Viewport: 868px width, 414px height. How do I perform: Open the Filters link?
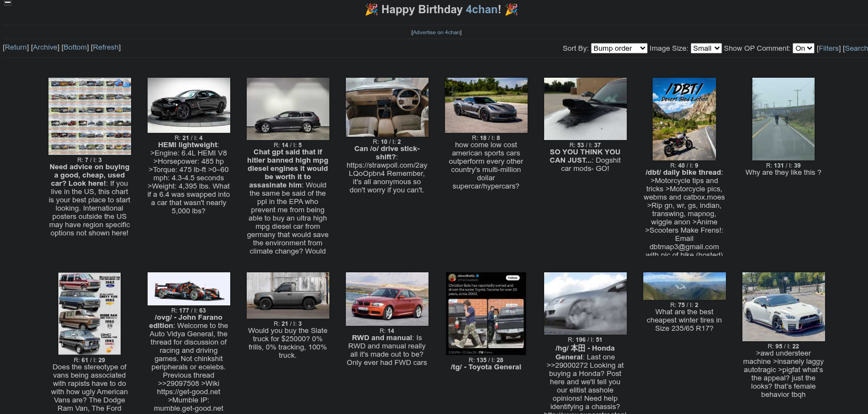[829, 49]
